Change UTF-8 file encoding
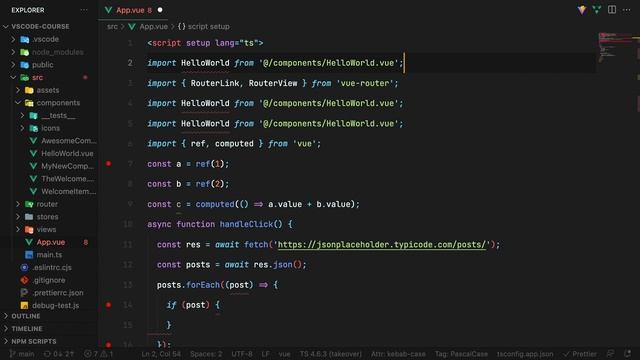Image resolution: width=640 pixels, height=360 pixels. pyautogui.click(x=242, y=354)
